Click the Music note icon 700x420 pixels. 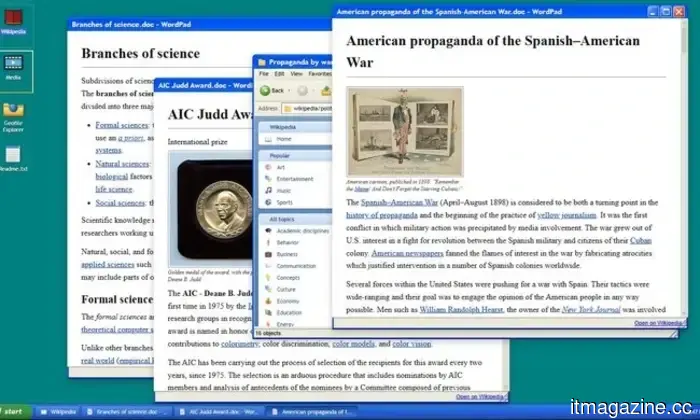268,191
